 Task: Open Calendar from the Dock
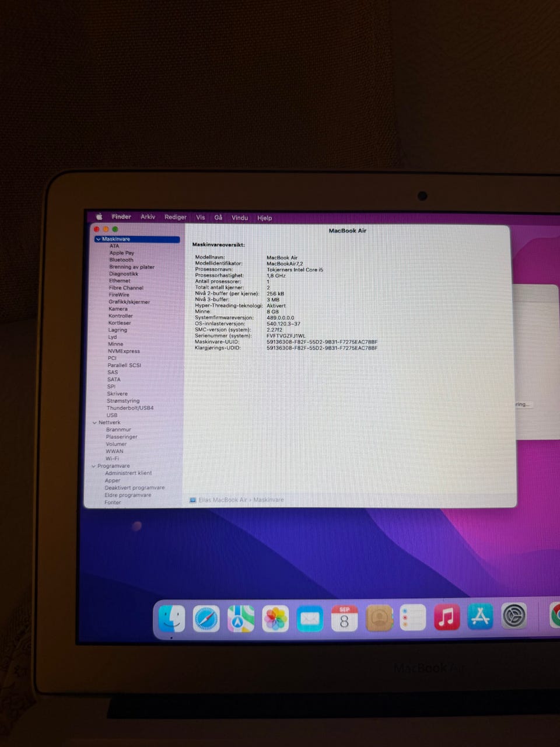(x=344, y=619)
